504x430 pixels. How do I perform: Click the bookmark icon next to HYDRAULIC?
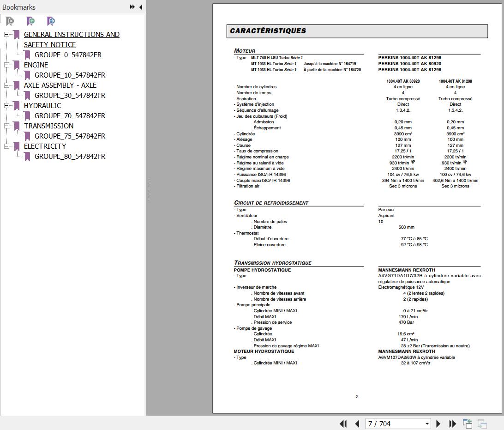17,106
